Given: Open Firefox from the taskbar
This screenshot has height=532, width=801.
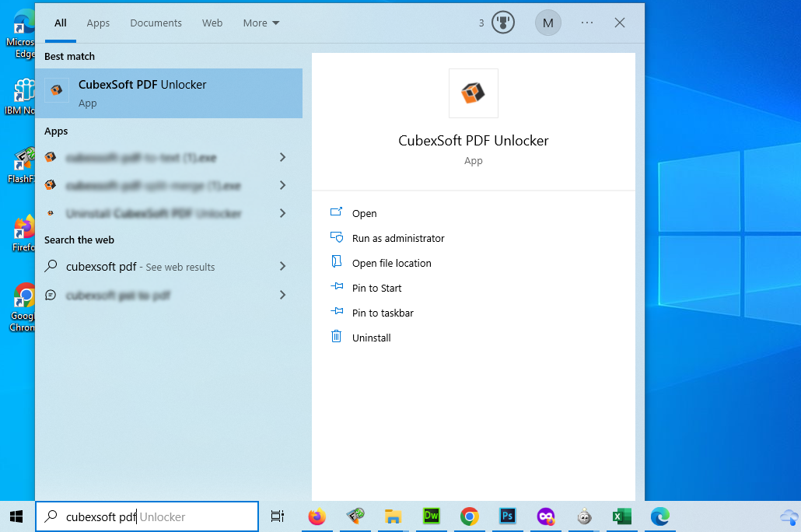Looking at the screenshot, I should pos(317,516).
